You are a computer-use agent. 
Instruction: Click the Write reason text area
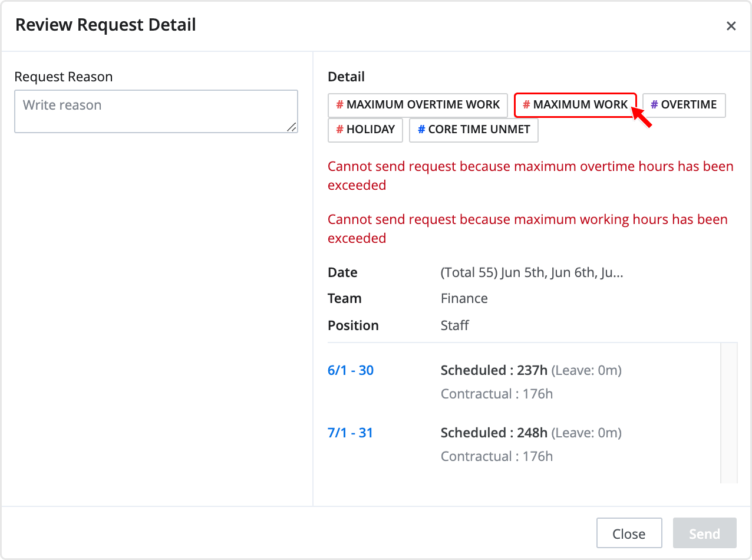156,111
